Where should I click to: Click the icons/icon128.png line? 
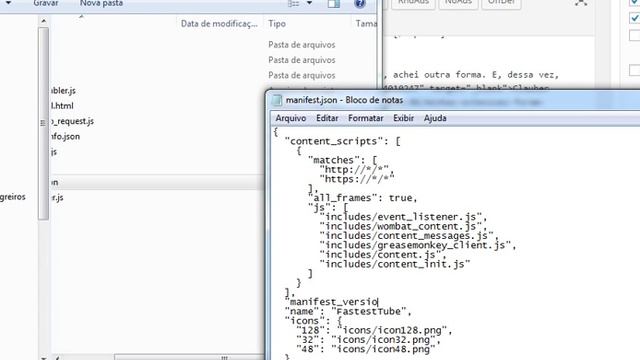(374, 330)
